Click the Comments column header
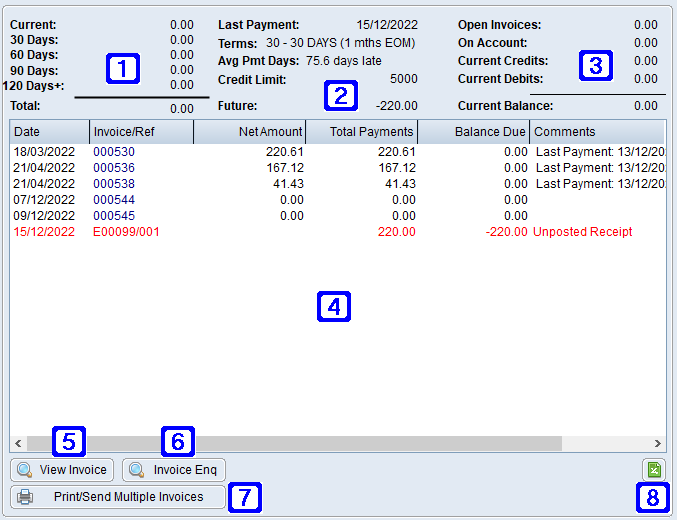 click(x=596, y=131)
